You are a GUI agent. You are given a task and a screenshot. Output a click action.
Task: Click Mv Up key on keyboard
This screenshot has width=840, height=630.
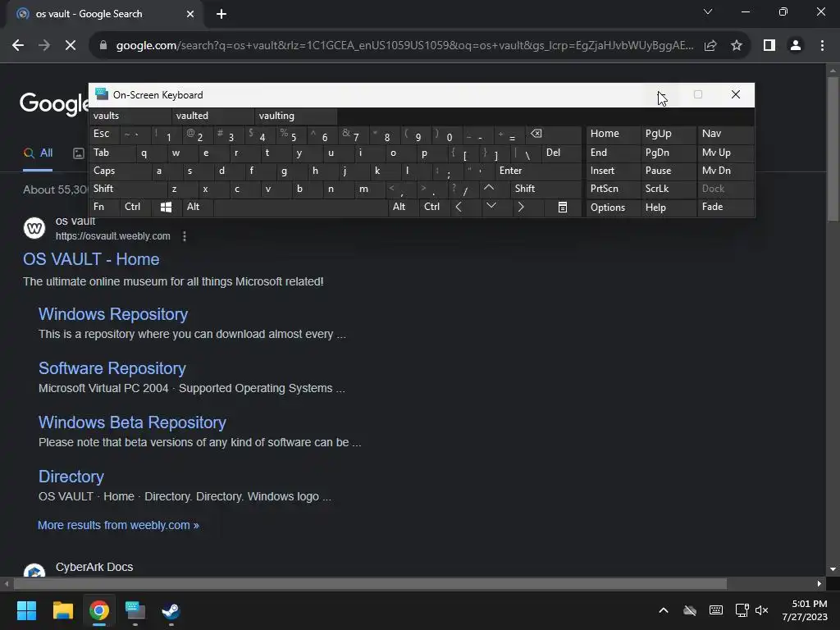click(x=725, y=153)
